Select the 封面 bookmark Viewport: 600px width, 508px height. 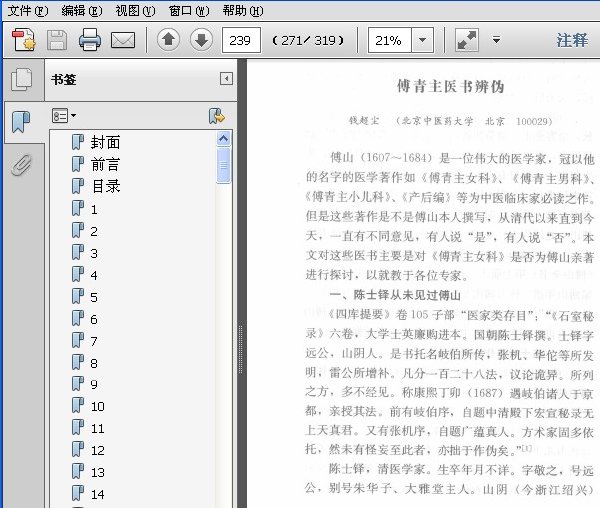106,142
